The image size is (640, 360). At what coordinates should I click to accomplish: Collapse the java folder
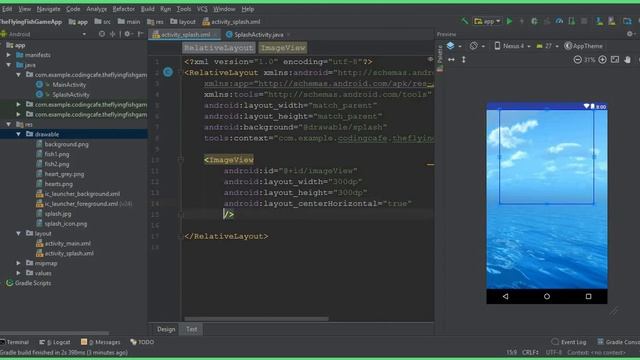(x=9, y=65)
